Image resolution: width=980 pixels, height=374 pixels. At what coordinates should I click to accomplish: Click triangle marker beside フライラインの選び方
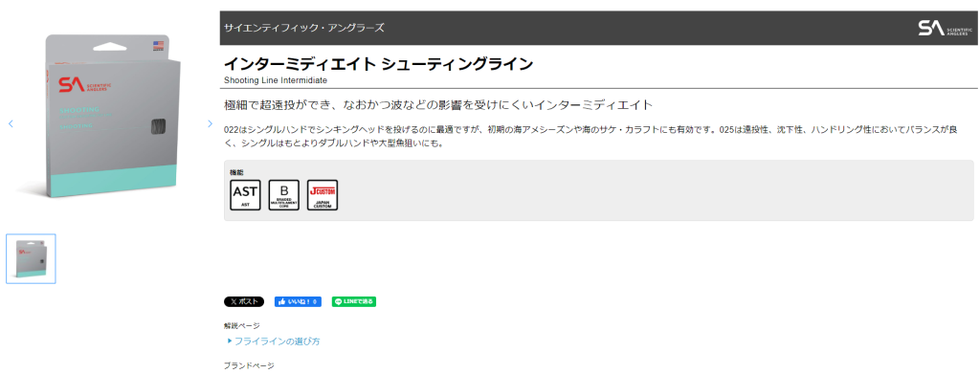(x=230, y=341)
